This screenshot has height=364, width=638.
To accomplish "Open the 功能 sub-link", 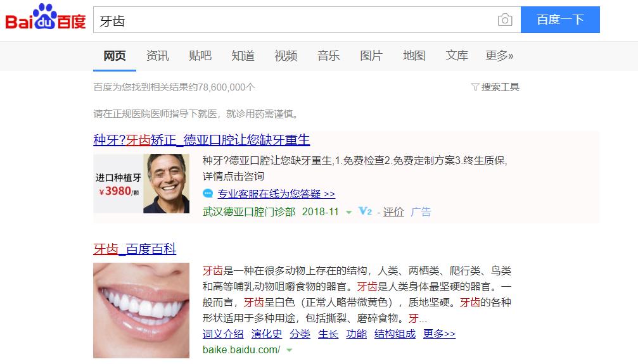I will [357, 334].
